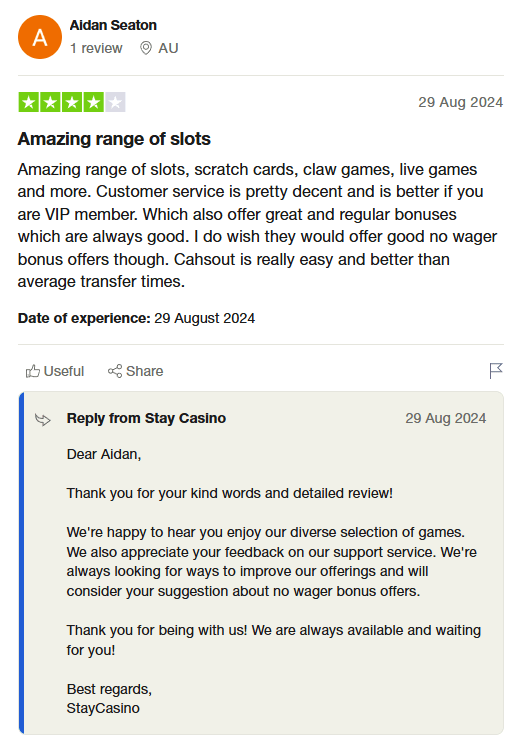Click the fifth grey rating star

pos(115,102)
